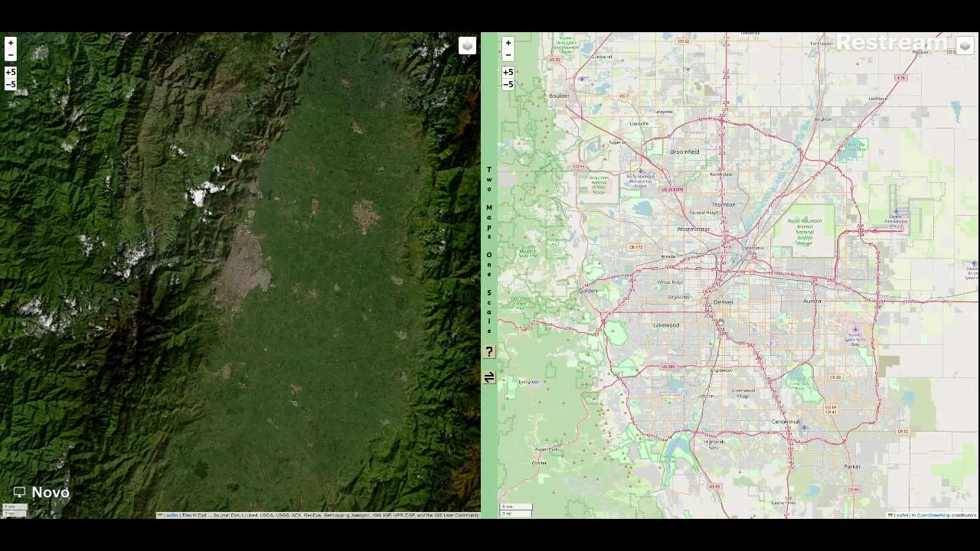Zoom in on the right Denver map
Image resolution: width=980 pixels, height=551 pixels.
click(508, 43)
